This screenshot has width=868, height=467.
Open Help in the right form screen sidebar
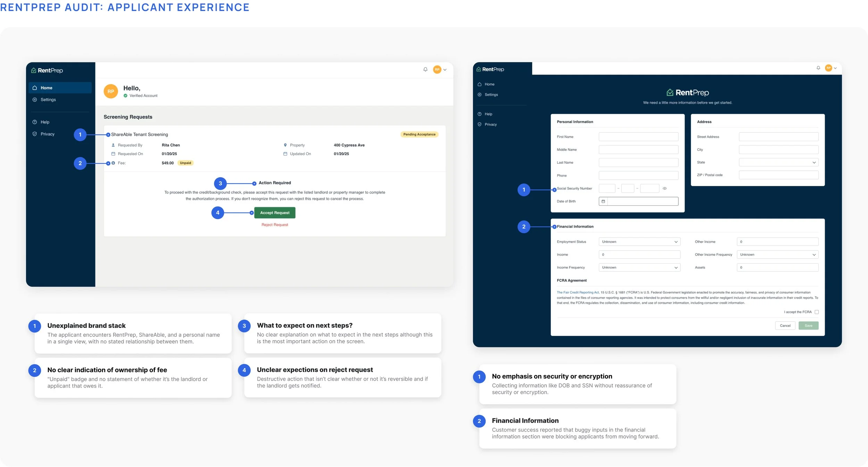click(488, 114)
